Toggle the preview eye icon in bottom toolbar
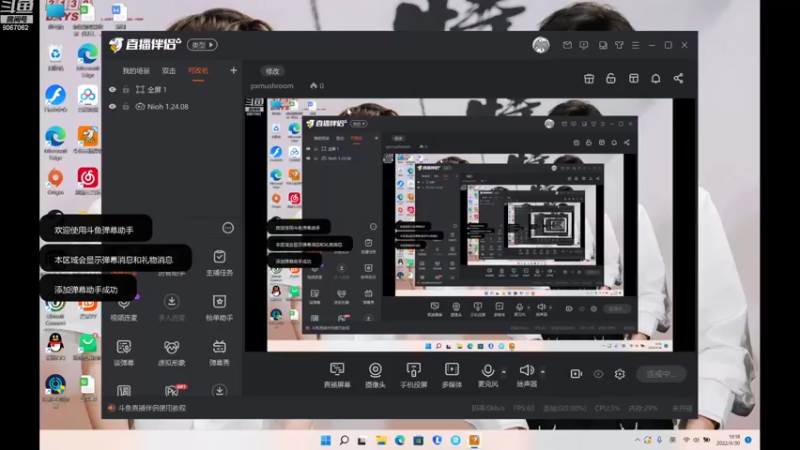Screen dimensions: 800x450 [x=598, y=374]
